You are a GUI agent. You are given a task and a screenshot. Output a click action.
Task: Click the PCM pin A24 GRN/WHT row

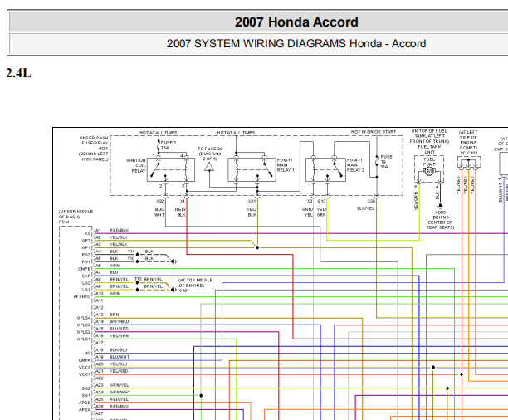pos(113,392)
